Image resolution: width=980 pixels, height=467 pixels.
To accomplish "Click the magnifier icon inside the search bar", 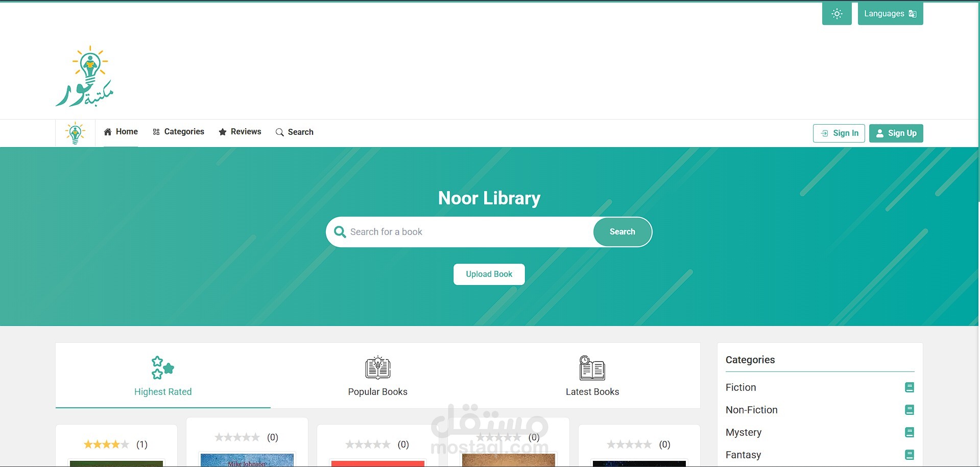I will [339, 231].
